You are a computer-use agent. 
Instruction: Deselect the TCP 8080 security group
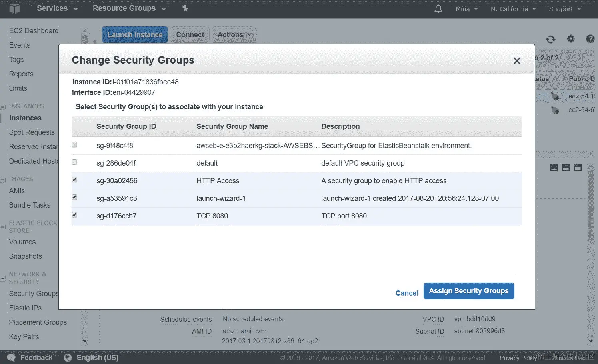pyautogui.click(x=74, y=215)
